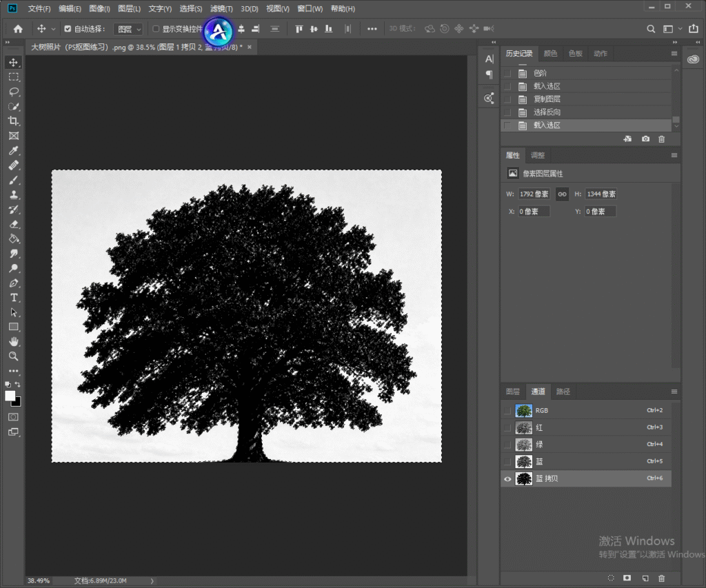Image resolution: width=706 pixels, height=588 pixels.
Task: Select the Eraser tool
Action: pos(14,224)
